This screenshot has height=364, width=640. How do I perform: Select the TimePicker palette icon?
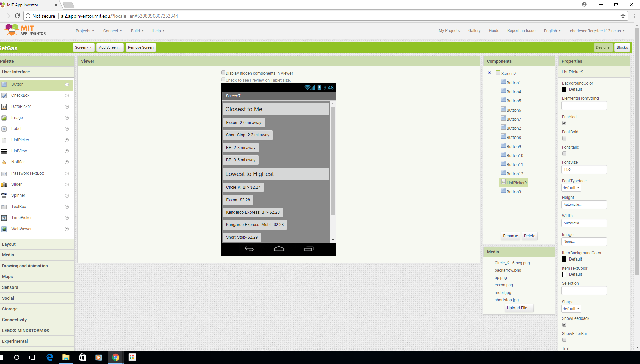pyautogui.click(x=4, y=218)
